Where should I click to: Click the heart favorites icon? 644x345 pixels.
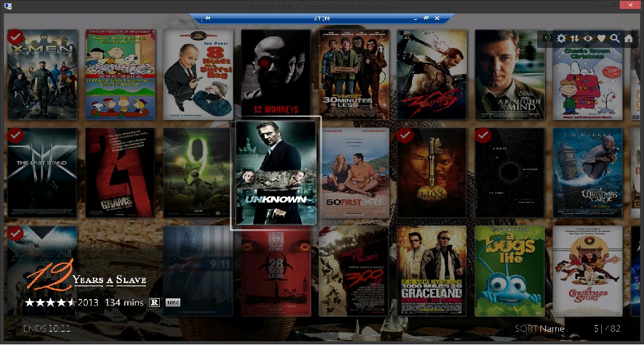coord(601,39)
